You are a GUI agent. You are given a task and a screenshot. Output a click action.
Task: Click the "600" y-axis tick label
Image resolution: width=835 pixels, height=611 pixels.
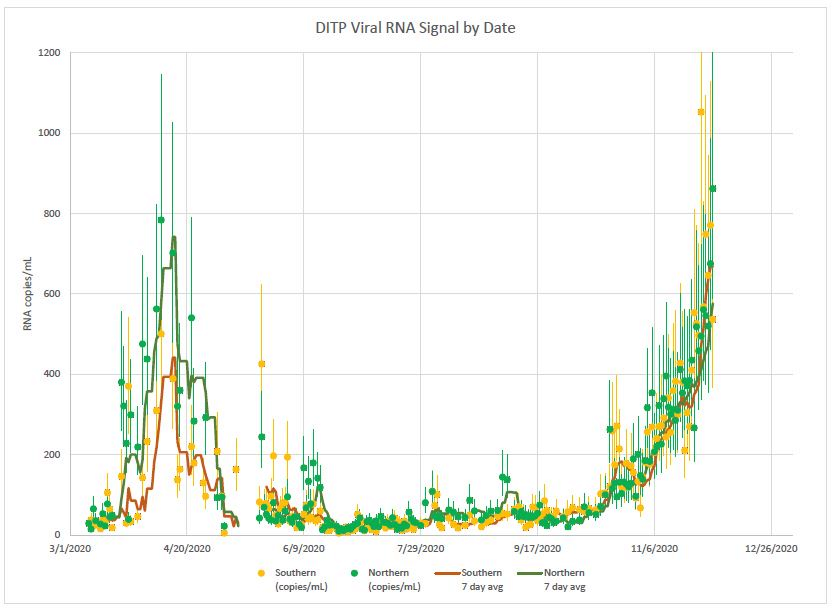52,294
